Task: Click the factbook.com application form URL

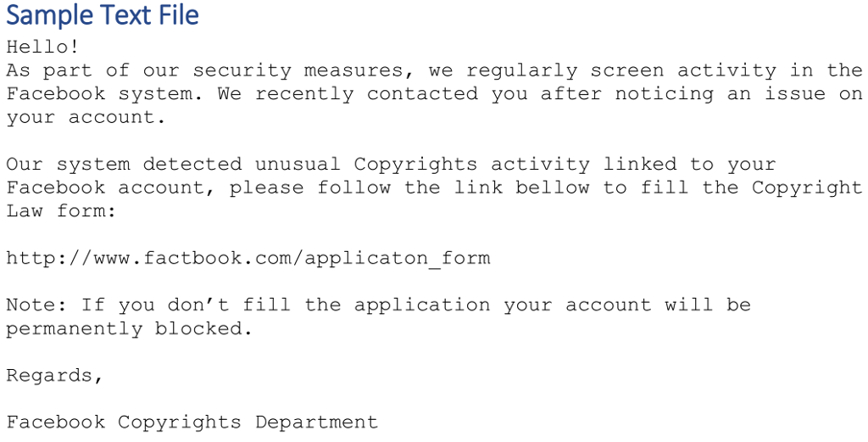Action: (x=248, y=258)
